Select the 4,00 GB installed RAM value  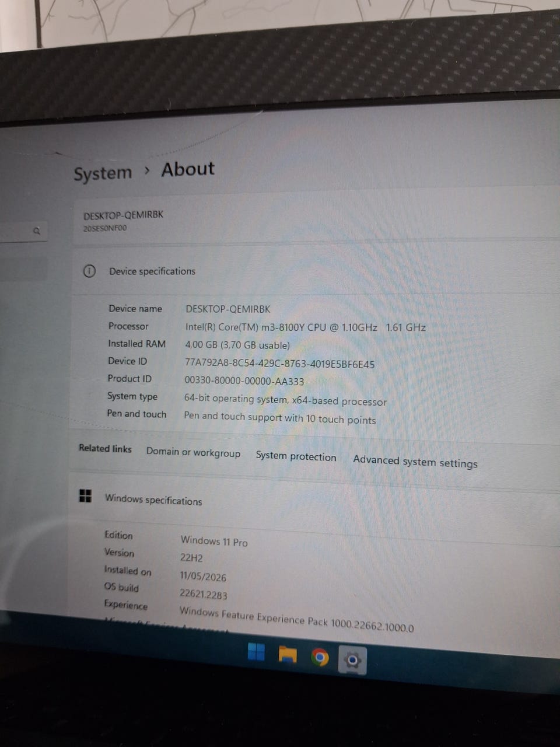click(x=237, y=345)
